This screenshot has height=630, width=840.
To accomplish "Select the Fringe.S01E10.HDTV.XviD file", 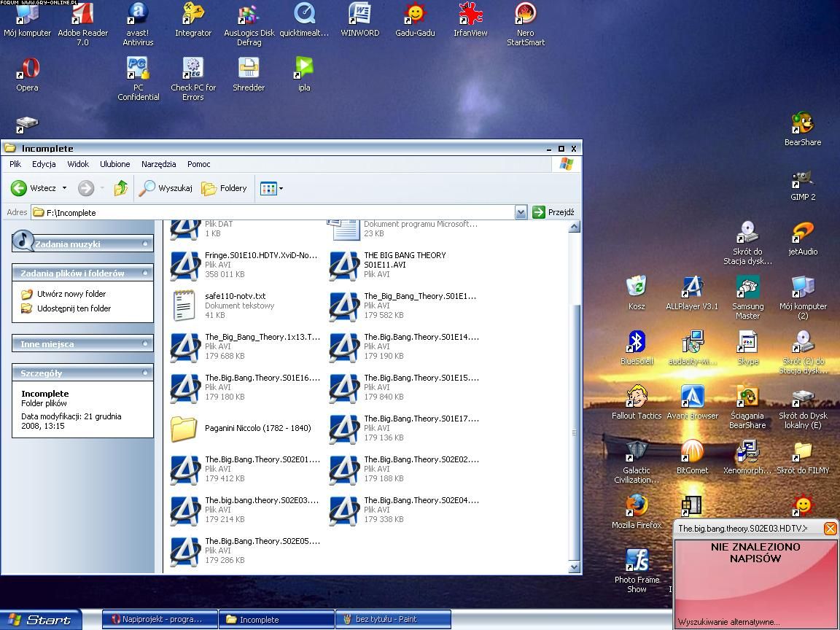I will (244, 265).
